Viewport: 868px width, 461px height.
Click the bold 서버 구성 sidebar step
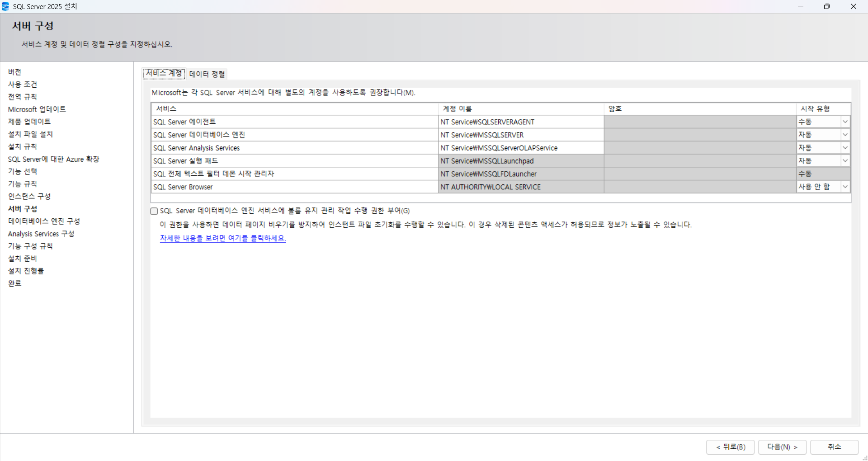pyautogui.click(x=23, y=209)
